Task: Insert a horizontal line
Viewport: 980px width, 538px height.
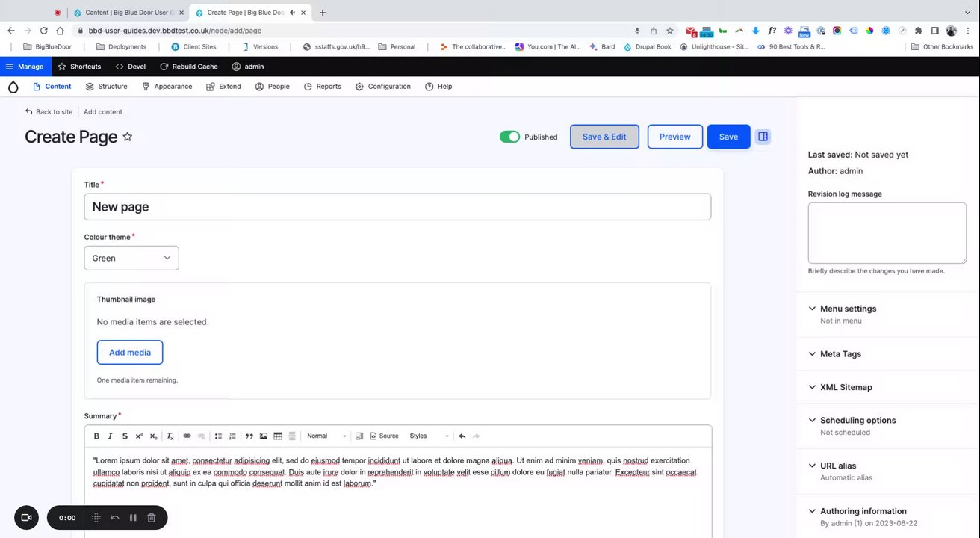Action: [x=292, y=436]
